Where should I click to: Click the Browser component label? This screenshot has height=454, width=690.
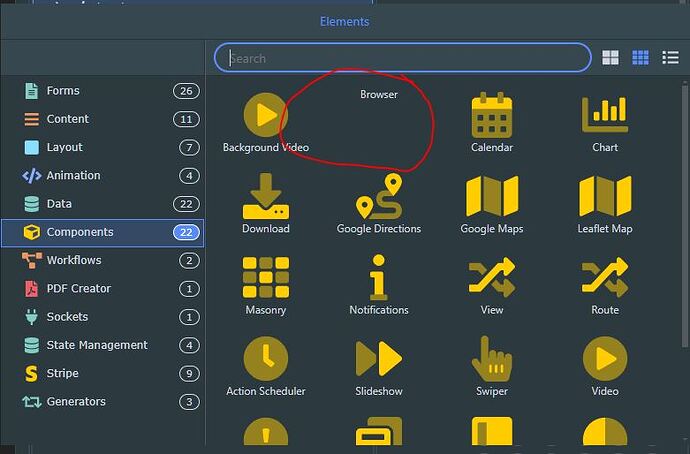tap(378, 95)
